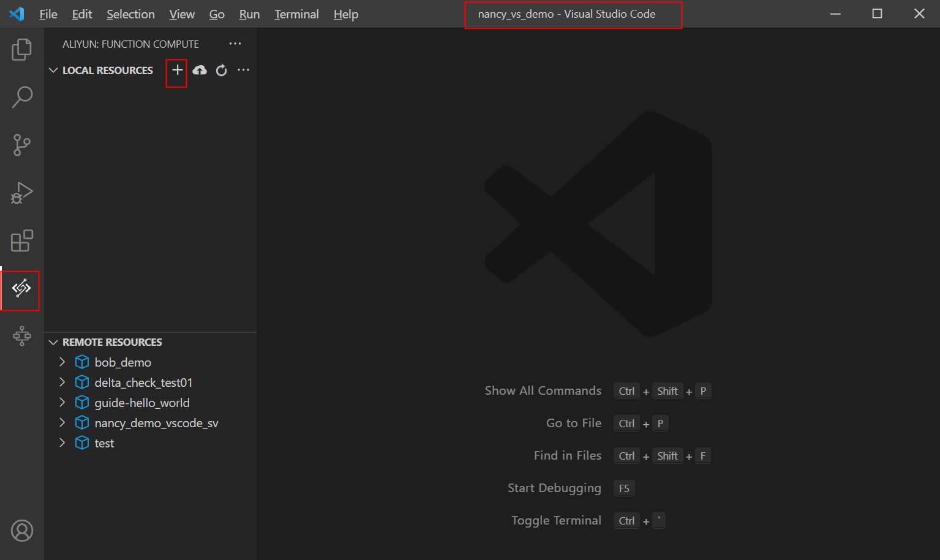This screenshot has width=940, height=560.
Task: Open the workflow icon below Function Compute
Action: pos(22,336)
